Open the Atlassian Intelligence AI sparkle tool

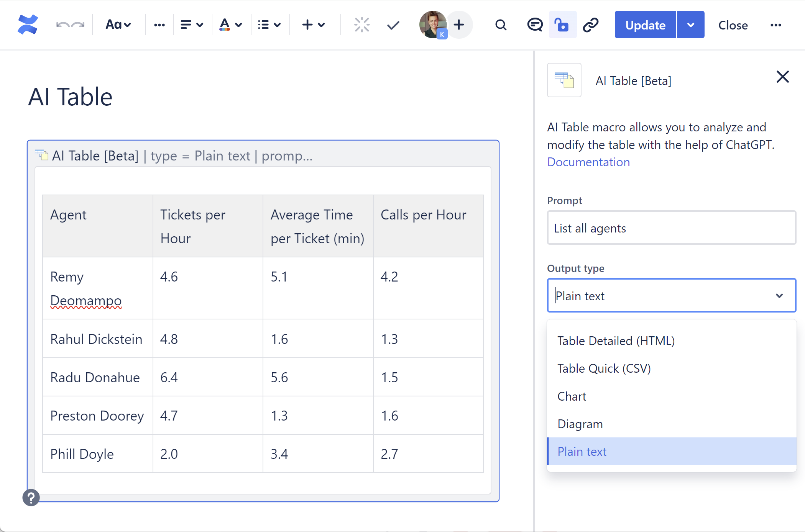[x=361, y=25]
